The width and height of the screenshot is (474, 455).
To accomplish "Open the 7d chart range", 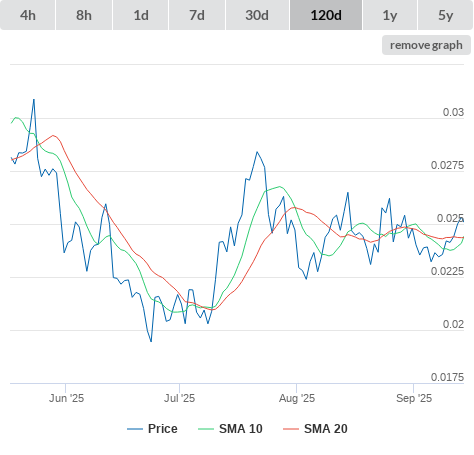I will tap(197, 15).
